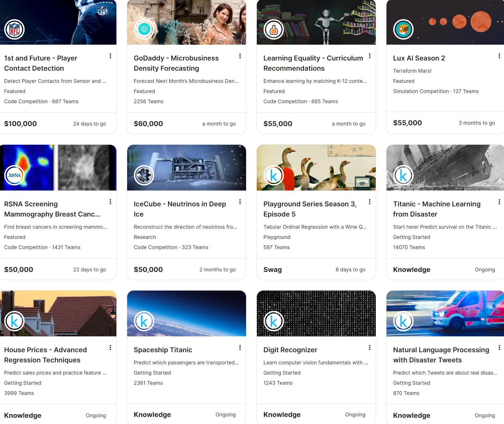Click the Kaggle icon on Playground Series card
The image size is (504, 424).
[274, 175]
